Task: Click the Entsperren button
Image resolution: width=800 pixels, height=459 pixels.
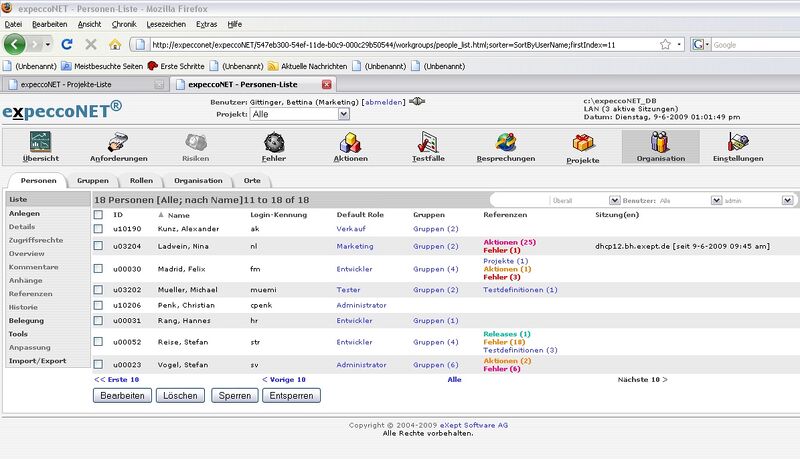Action: (x=291, y=396)
